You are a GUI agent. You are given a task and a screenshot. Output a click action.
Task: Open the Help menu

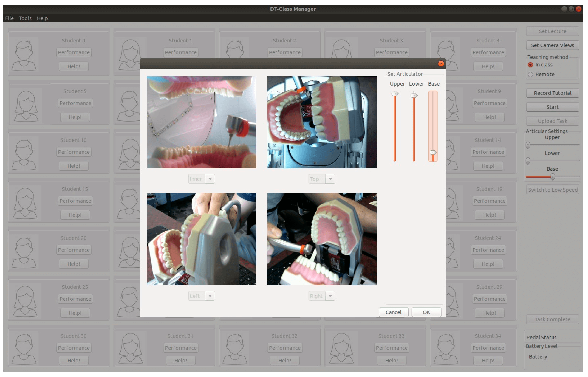pyautogui.click(x=42, y=18)
